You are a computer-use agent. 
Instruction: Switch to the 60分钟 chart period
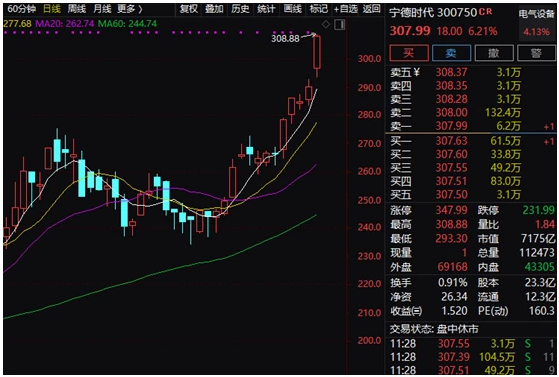(x=21, y=9)
